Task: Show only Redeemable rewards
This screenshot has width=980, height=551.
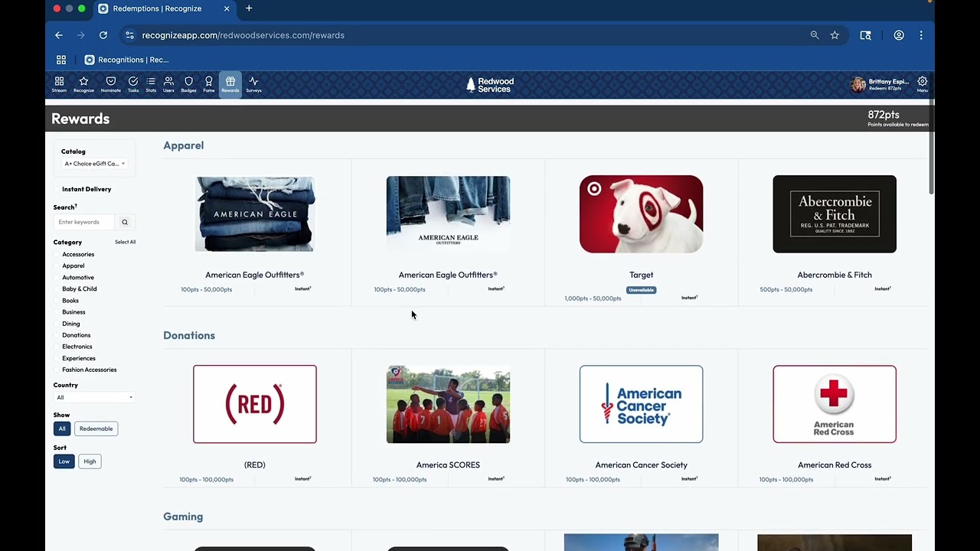Action: (96, 429)
